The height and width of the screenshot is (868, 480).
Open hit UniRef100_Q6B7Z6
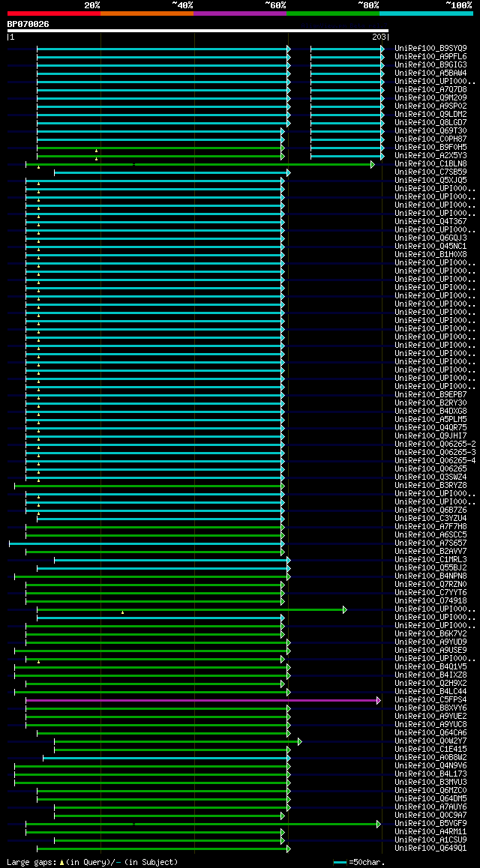(430, 510)
